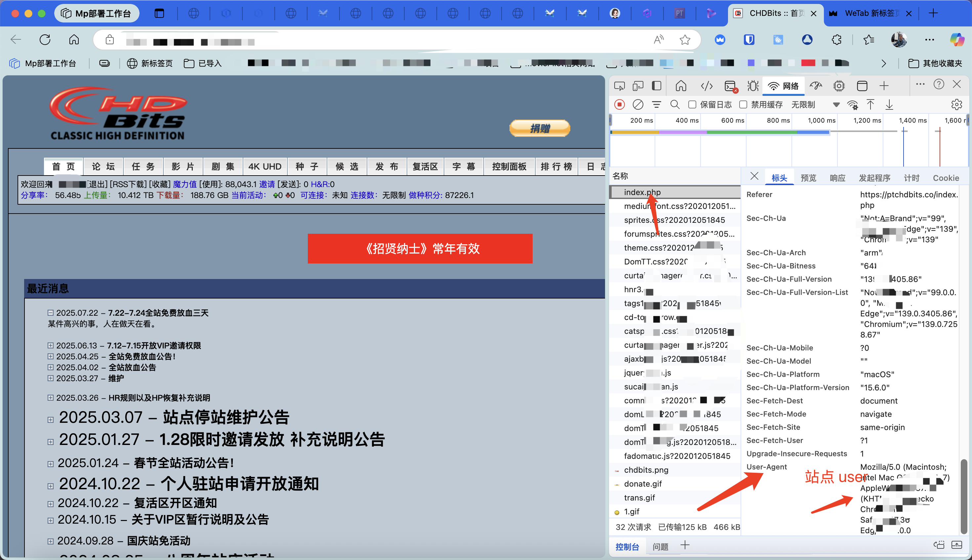The image size is (972, 560).
Task: Open the 魔力值 link
Action: tap(184, 184)
